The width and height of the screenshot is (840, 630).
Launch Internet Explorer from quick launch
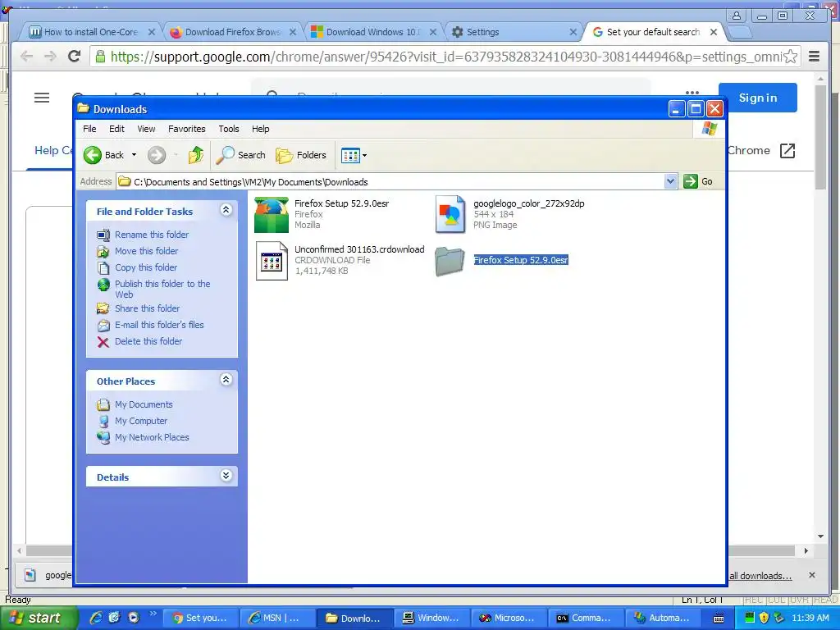(x=96, y=618)
